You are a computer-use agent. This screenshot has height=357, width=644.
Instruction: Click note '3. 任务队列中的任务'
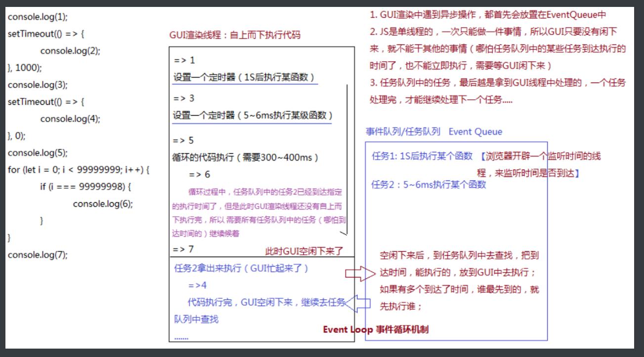pos(498,83)
